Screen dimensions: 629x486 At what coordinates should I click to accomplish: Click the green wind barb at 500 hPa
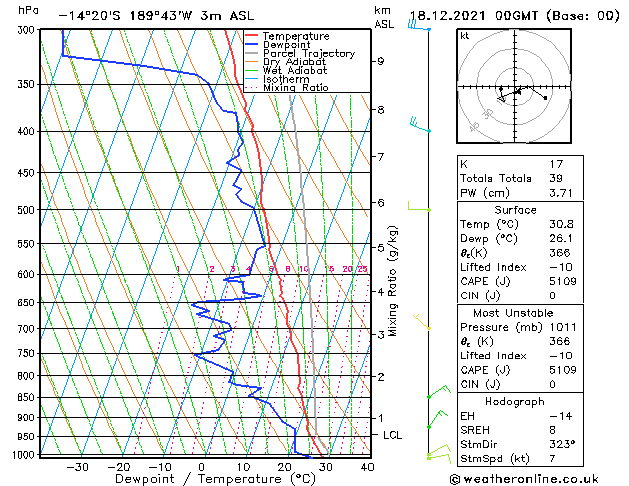pyautogui.click(x=419, y=207)
